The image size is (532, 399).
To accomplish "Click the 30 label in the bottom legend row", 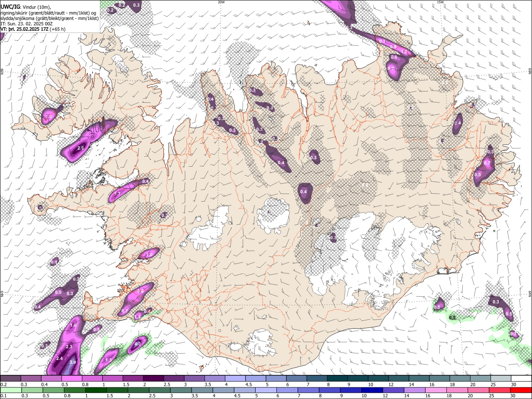I will coord(513,396).
